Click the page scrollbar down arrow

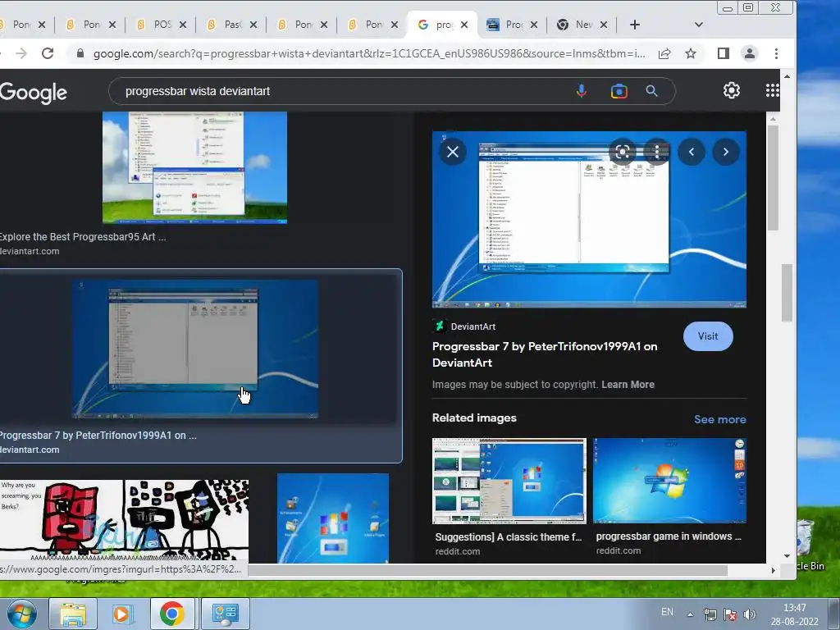click(787, 557)
